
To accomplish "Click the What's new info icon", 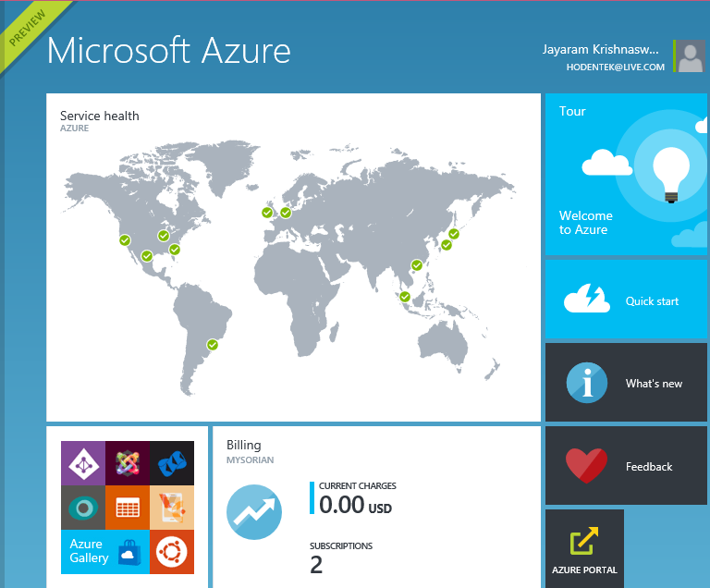I will [587, 383].
